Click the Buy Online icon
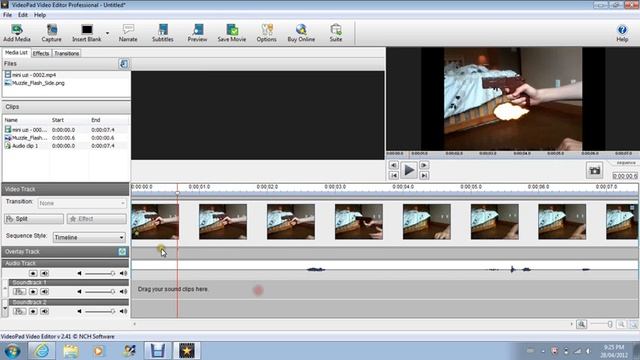Screen dimensions: 640x360 point(301,33)
